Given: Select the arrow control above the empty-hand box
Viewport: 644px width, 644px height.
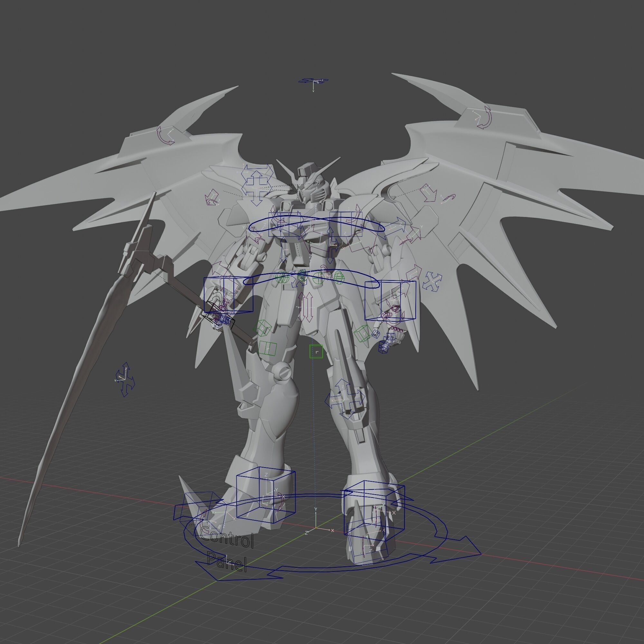Looking at the screenshot, I should tap(413, 272).
